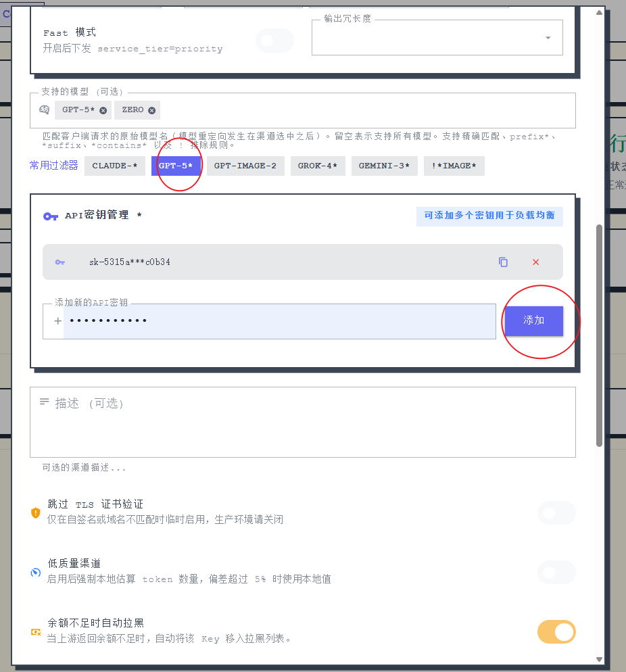Click the 开启后下发 service_tier=priority description
This screenshot has width=626, height=672.
pyautogui.click(x=133, y=49)
